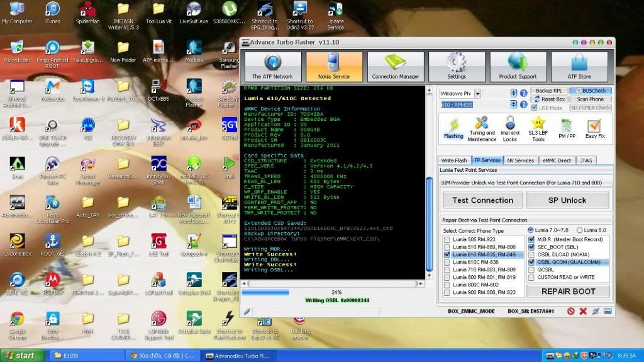
Task: Enable OSBL DLOAD (NOKIA) option
Action: (x=531, y=254)
